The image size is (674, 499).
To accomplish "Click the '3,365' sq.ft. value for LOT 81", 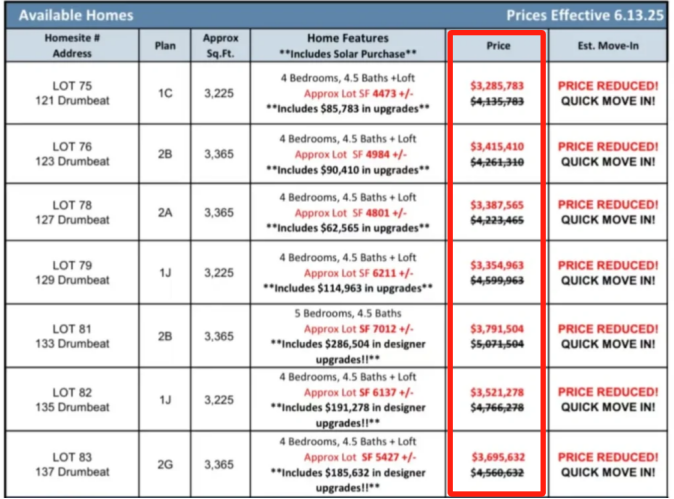I will coord(219,336).
